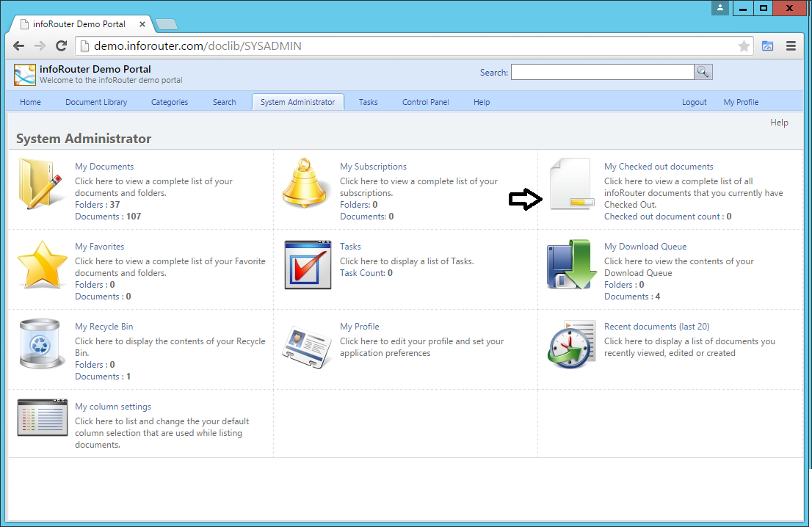Open the My Recycle Bin trash icon
Screen dimensions: 812x527
(40, 344)
